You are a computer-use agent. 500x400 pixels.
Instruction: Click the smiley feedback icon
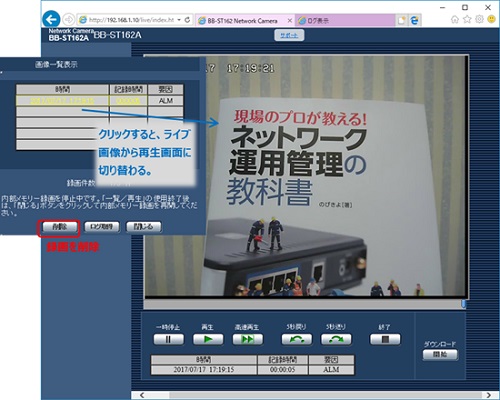point(491,19)
